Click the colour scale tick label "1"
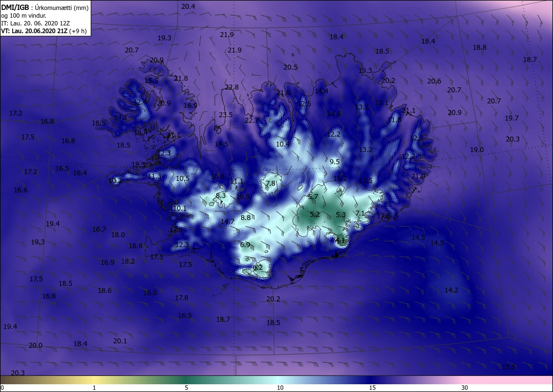The image size is (553, 392). pyautogui.click(x=94, y=388)
